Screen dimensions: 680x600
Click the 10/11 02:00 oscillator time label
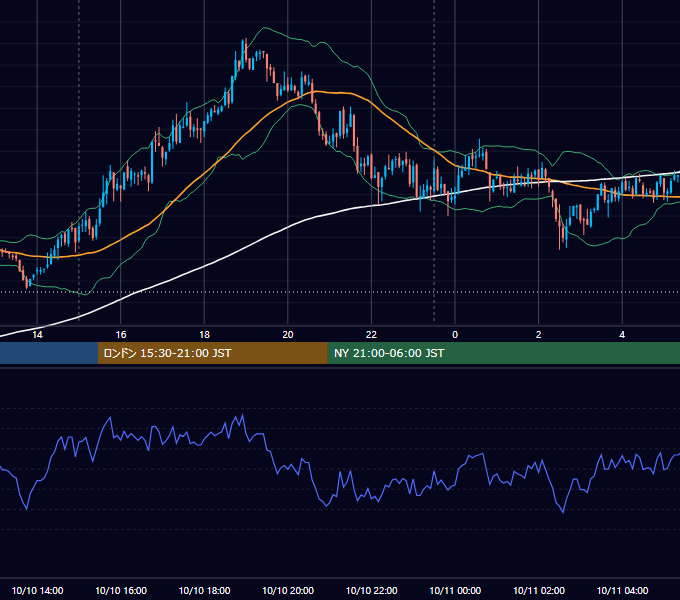(539, 590)
